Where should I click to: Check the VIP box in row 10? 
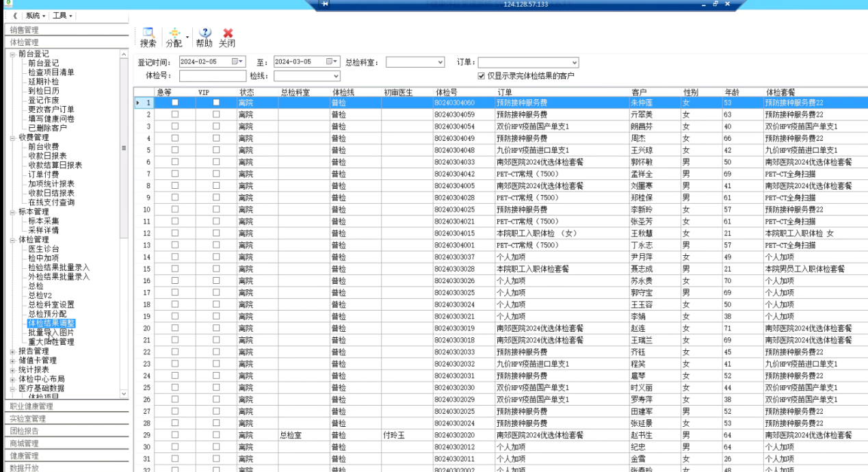[x=216, y=209]
